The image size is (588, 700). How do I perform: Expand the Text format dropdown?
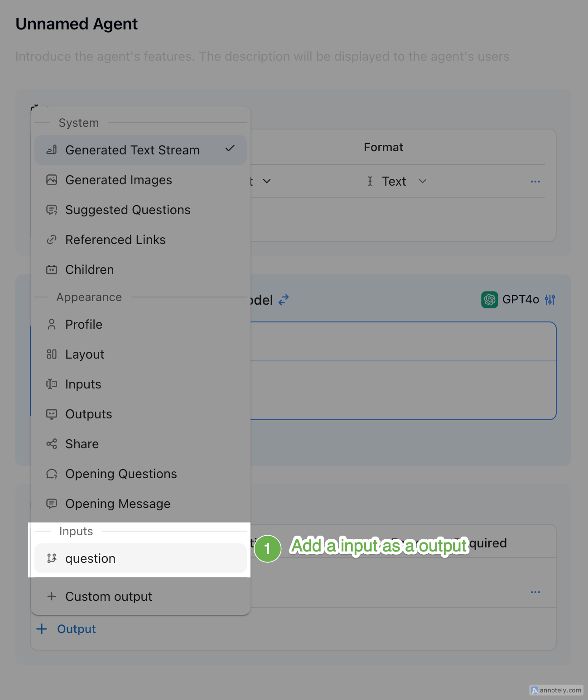403,182
